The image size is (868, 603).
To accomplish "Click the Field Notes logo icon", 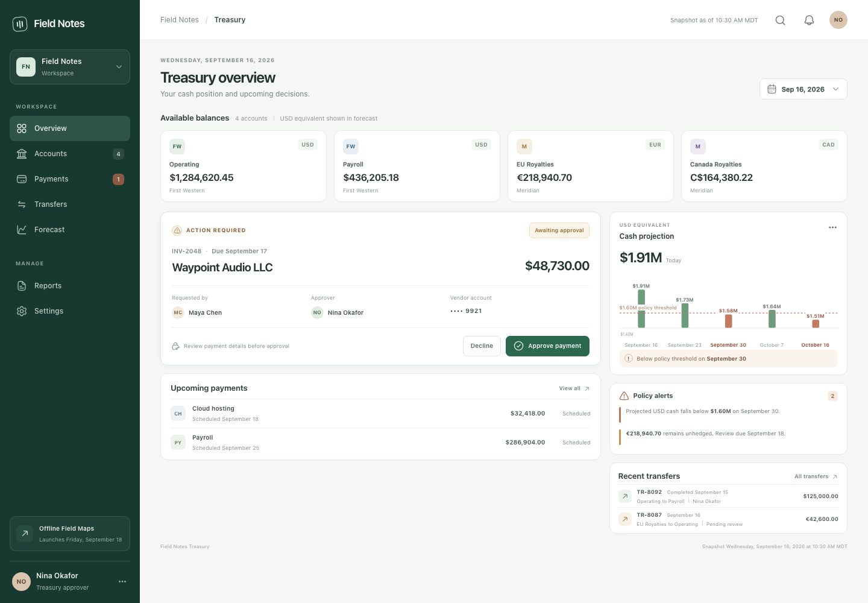I will click(x=20, y=24).
